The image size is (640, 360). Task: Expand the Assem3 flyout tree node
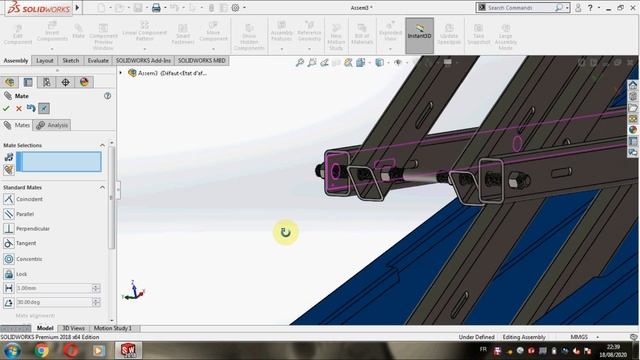coord(120,73)
